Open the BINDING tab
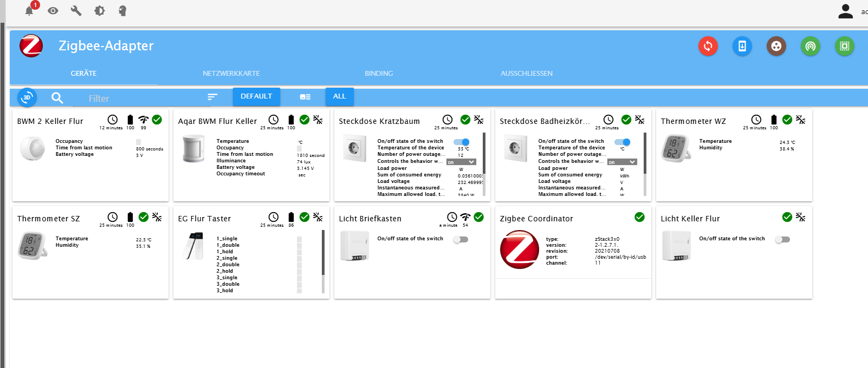The height and width of the screenshot is (368, 868). (x=379, y=74)
